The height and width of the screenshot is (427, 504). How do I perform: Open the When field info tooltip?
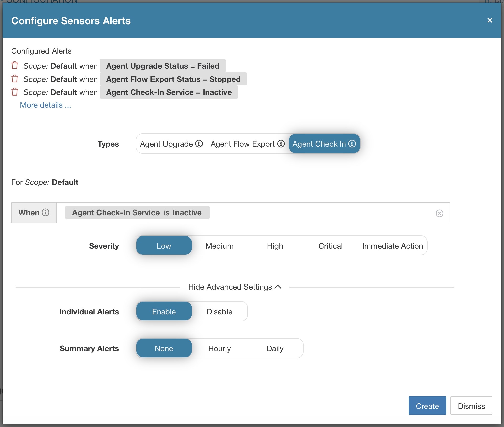(45, 212)
